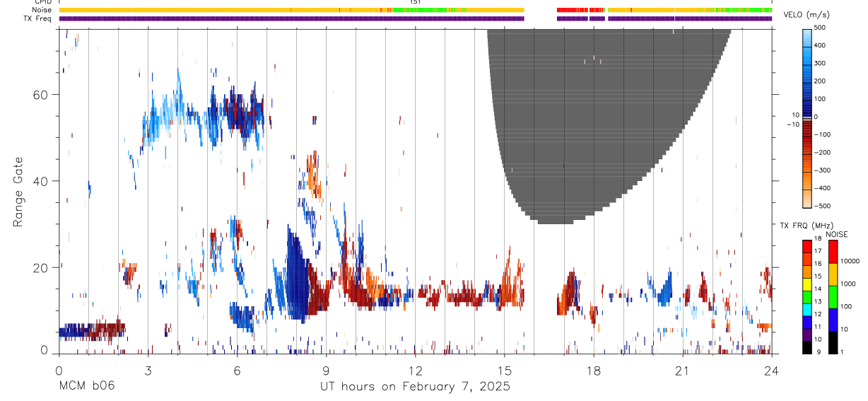The width and height of the screenshot is (868, 401).
Task: Click the '-500' tick on velocity scale
Action: (823, 207)
